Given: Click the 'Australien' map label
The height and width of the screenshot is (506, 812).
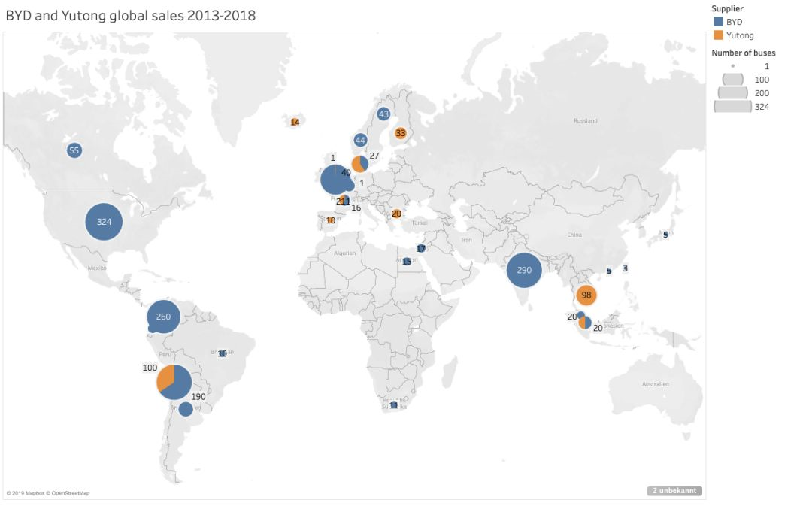Looking at the screenshot, I should tap(656, 384).
